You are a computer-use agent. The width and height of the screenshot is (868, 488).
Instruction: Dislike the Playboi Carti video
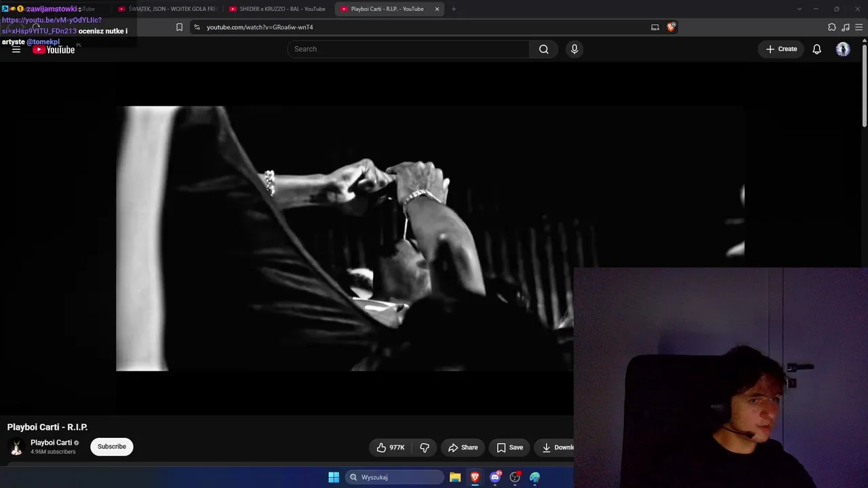pos(425,447)
